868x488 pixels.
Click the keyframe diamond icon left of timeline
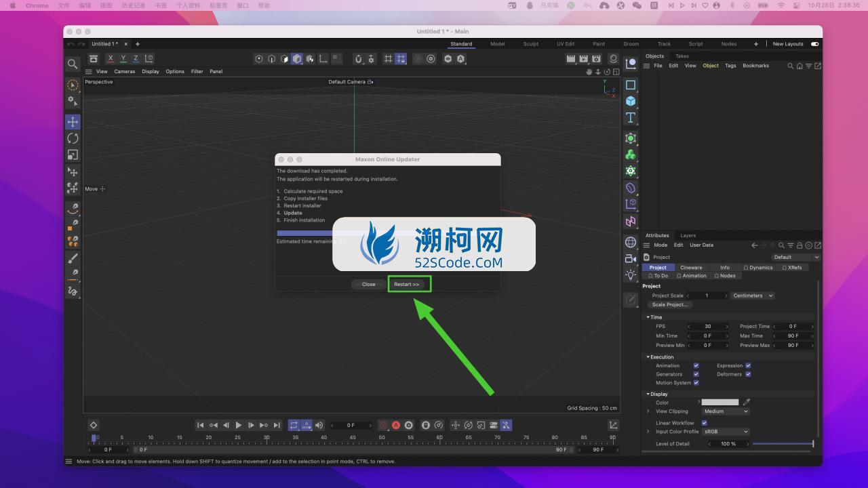(x=94, y=425)
